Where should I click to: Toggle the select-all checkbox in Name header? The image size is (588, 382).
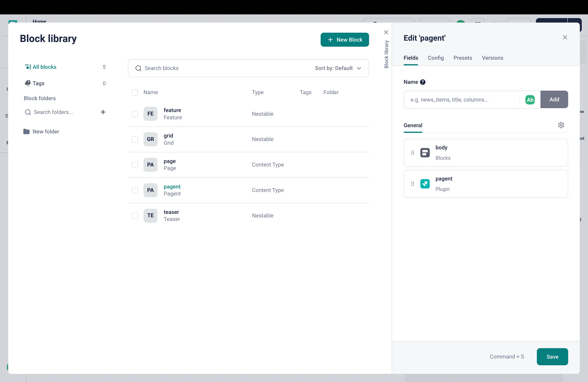tap(135, 92)
